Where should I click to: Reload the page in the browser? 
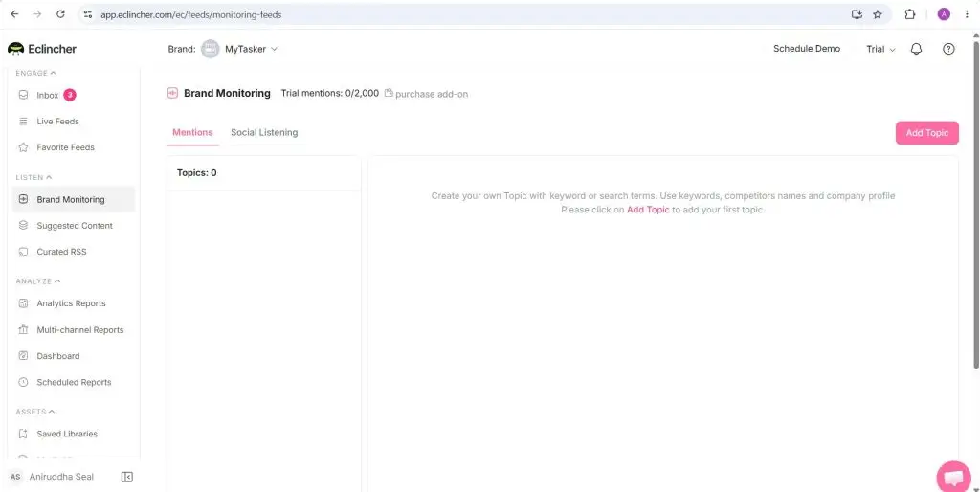(60, 14)
